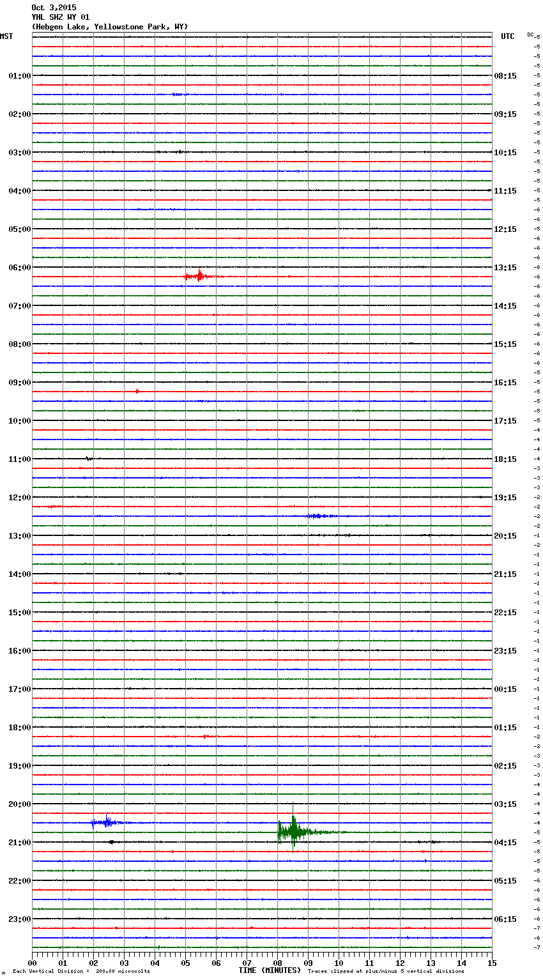The image size is (543, 980).
Task: Click the 11:00 MST time label
Action: point(20,459)
